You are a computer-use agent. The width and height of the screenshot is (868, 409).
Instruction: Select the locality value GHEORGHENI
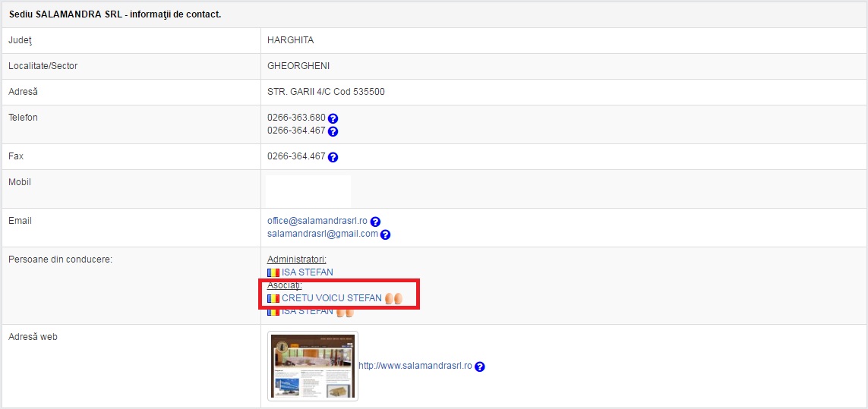coord(298,66)
